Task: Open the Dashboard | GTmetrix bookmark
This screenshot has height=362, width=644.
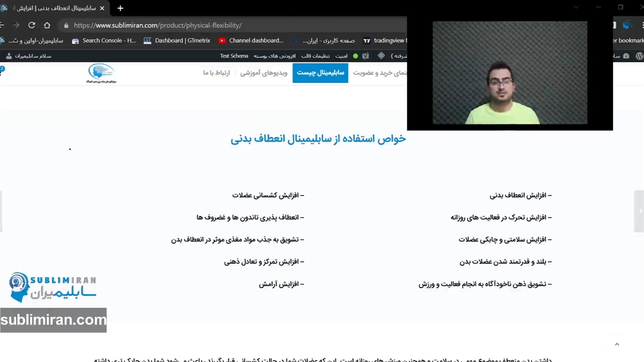Action: click(x=177, y=41)
